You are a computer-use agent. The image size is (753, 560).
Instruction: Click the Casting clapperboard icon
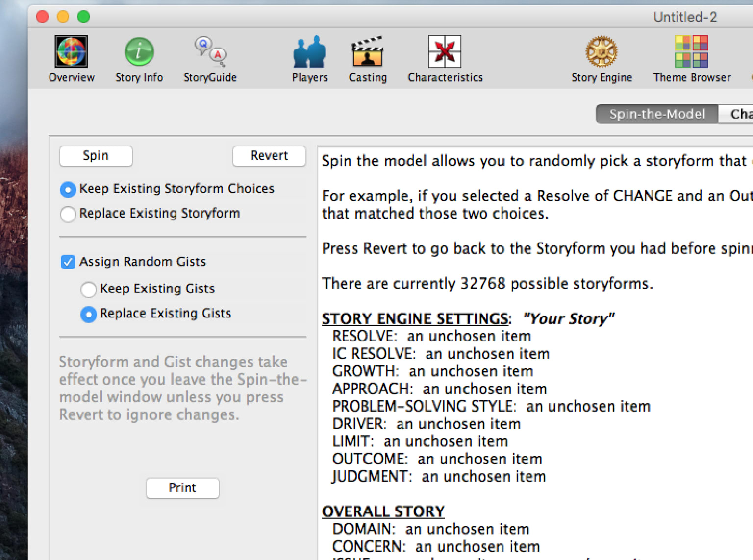click(x=367, y=51)
